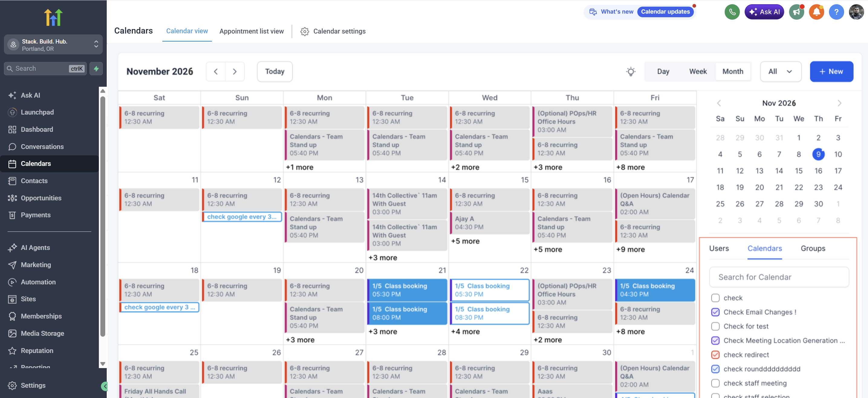This screenshot has width=868, height=398.
Task: Click the sidebar Search field
Action: [45, 69]
